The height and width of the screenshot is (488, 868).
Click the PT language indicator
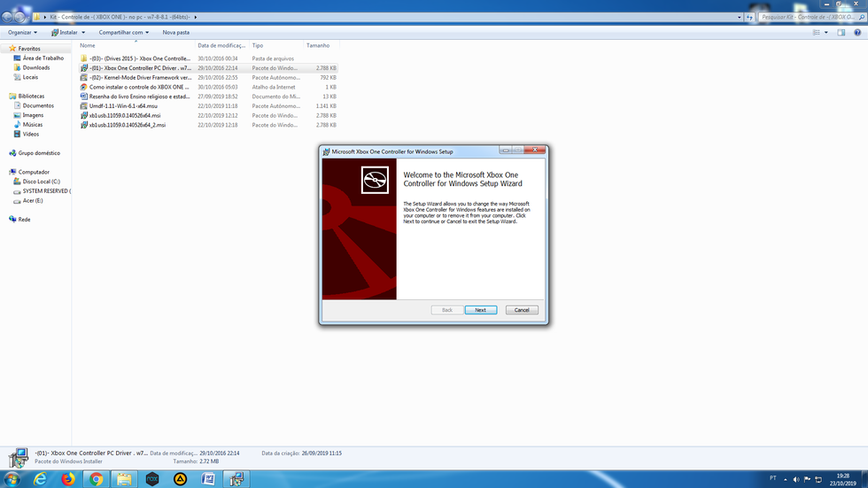(x=772, y=478)
